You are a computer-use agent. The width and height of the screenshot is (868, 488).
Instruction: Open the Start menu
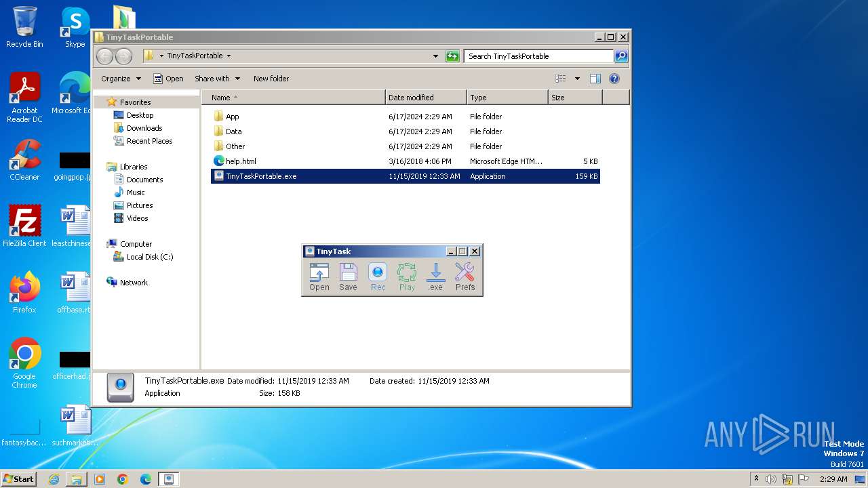pos(18,479)
